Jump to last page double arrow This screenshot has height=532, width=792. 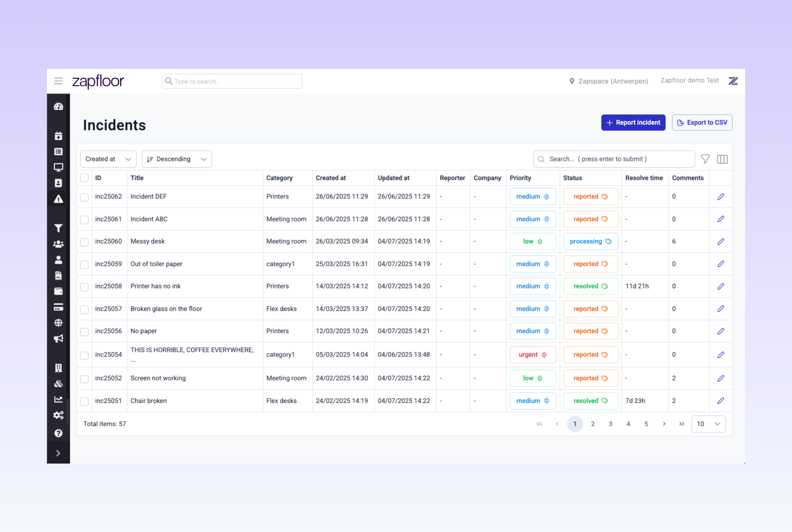pyautogui.click(x=681, y=424)
